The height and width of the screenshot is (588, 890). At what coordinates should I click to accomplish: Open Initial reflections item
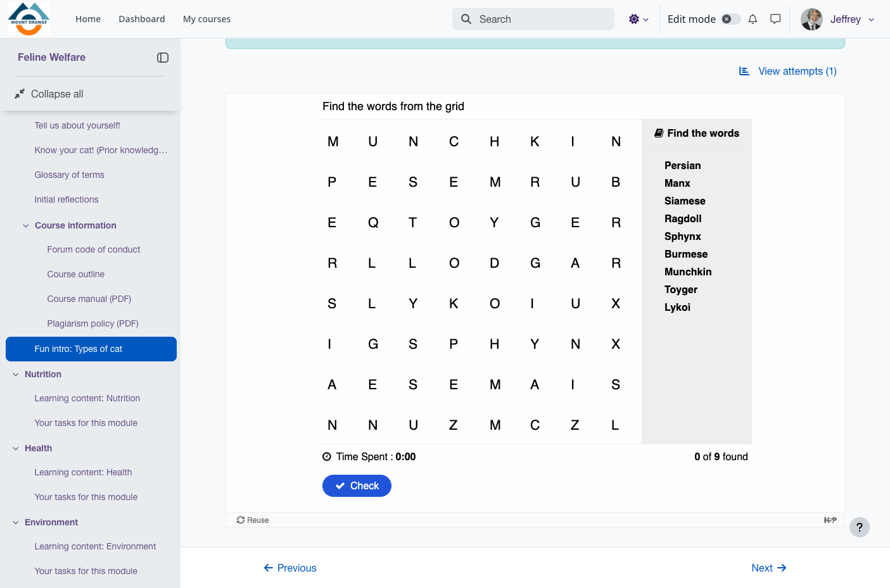(x=67, y=199)
